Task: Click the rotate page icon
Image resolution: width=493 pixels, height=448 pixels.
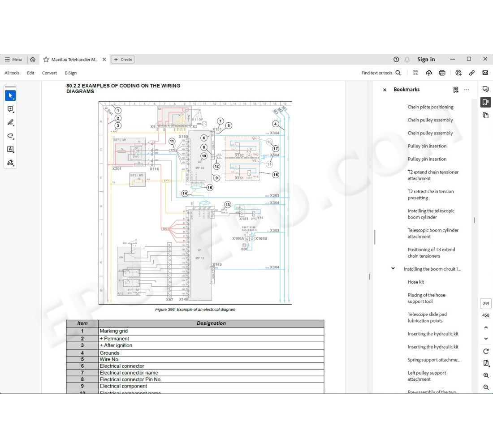Action: click(486, 351)
